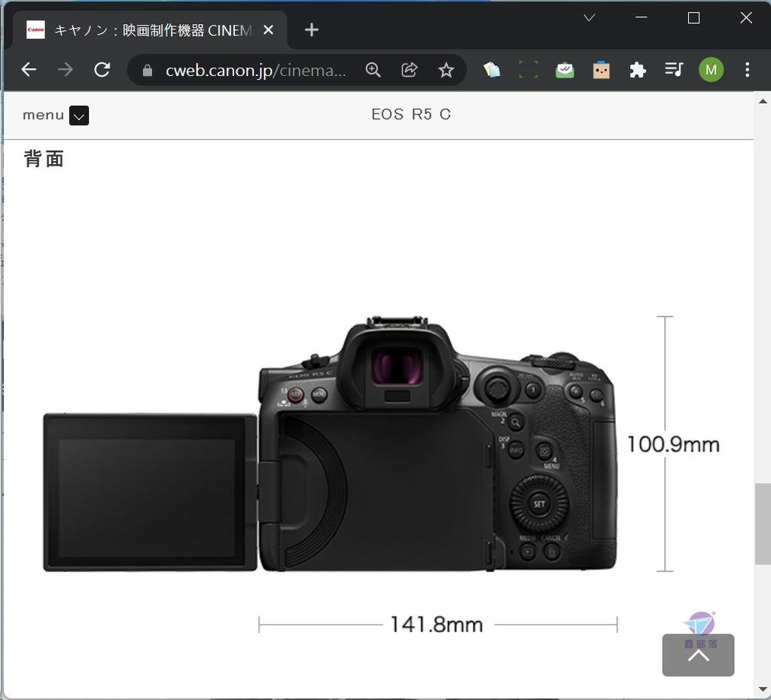Click the "menu" label text
Viewport: 771px width, 700px height.
coord(43,115)
